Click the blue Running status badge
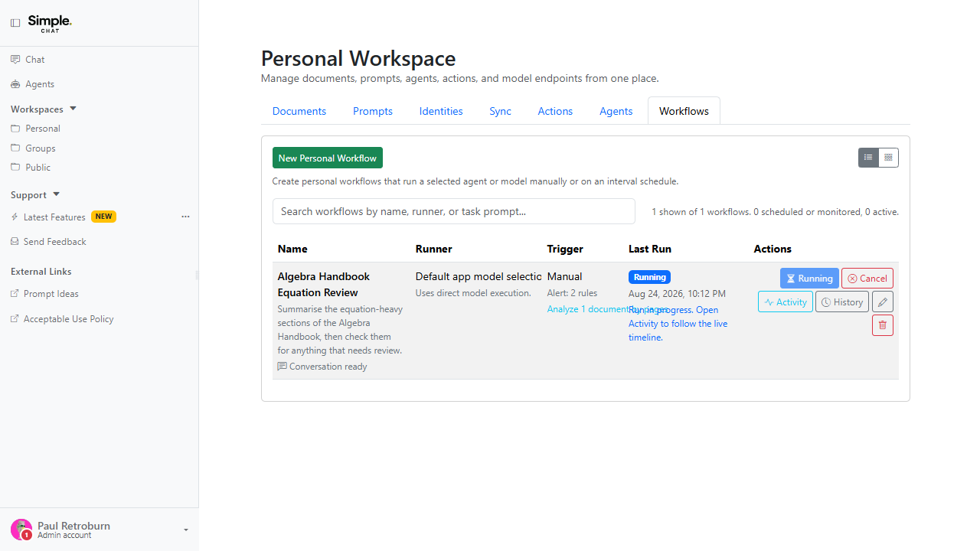The width and height of the screenshot is (980, 551). tap(650, 277)
